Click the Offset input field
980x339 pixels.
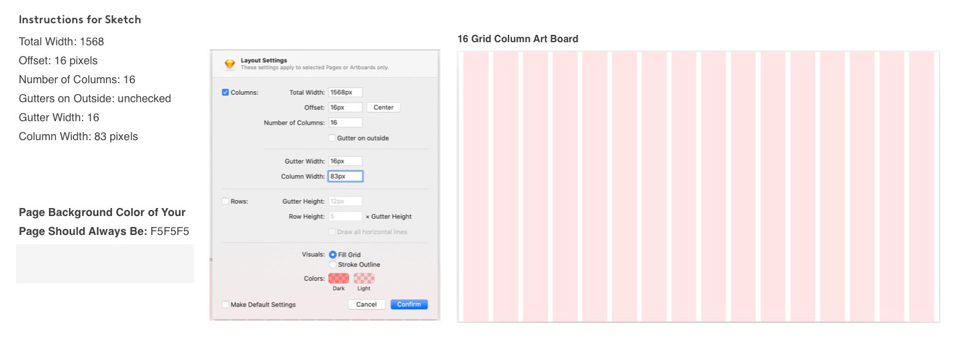(x=345, y=108)
